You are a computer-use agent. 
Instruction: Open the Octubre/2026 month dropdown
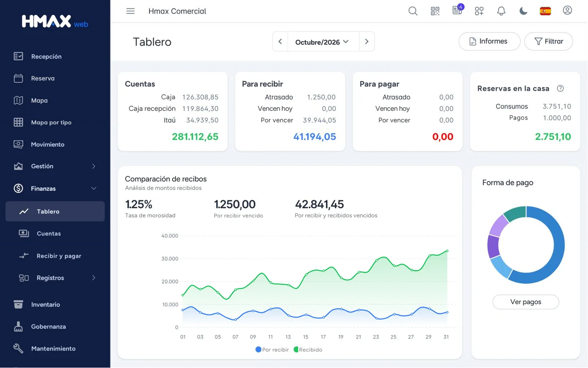[x=323, y=42]
